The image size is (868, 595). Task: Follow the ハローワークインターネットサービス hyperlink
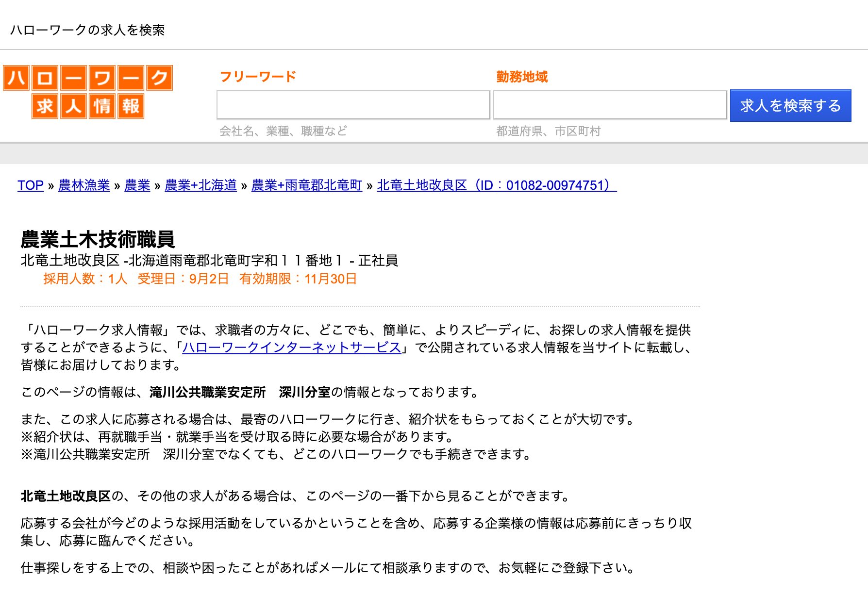[x=290, y=347]
